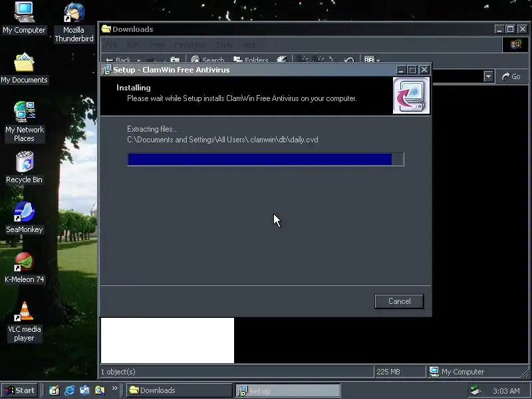Select VLC media player desktop shortcut

(x=24, y=322)
